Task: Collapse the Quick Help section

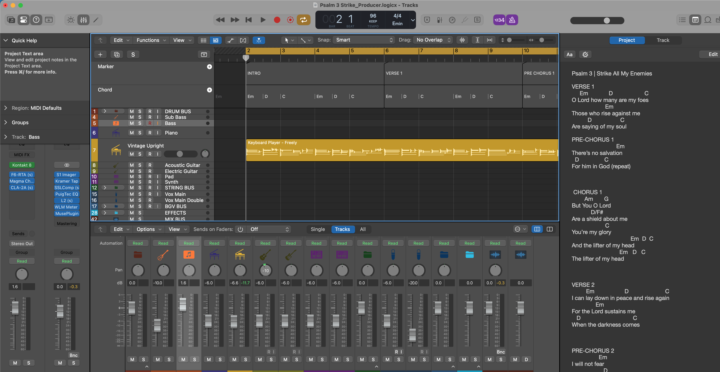Action: coord(6,40)
